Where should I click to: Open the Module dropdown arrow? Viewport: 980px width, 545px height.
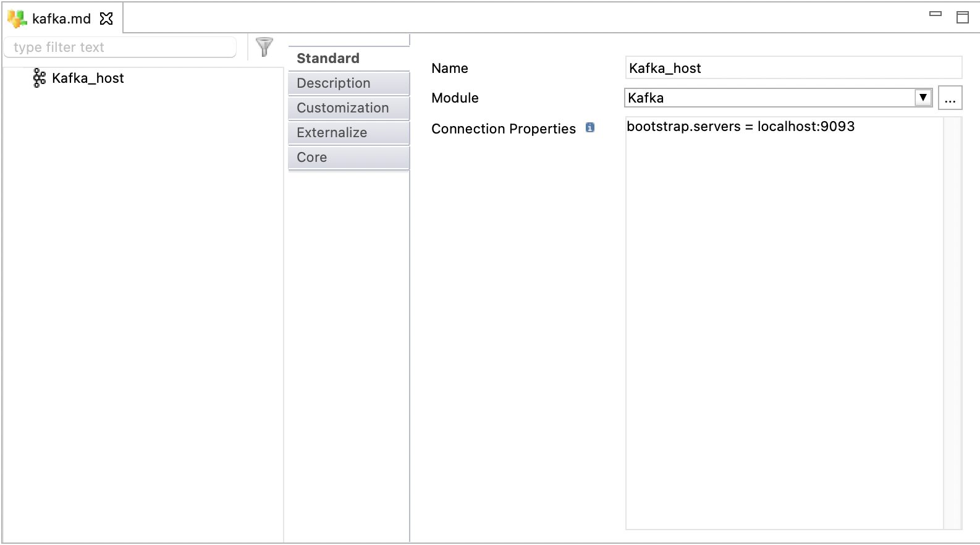click(923, 98)
